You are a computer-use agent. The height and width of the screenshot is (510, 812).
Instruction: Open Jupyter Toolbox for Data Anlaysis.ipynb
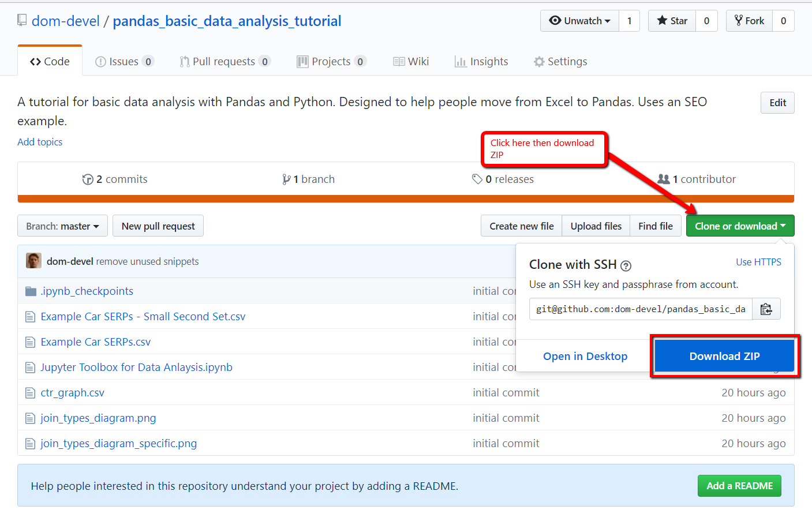click(137, 367)
